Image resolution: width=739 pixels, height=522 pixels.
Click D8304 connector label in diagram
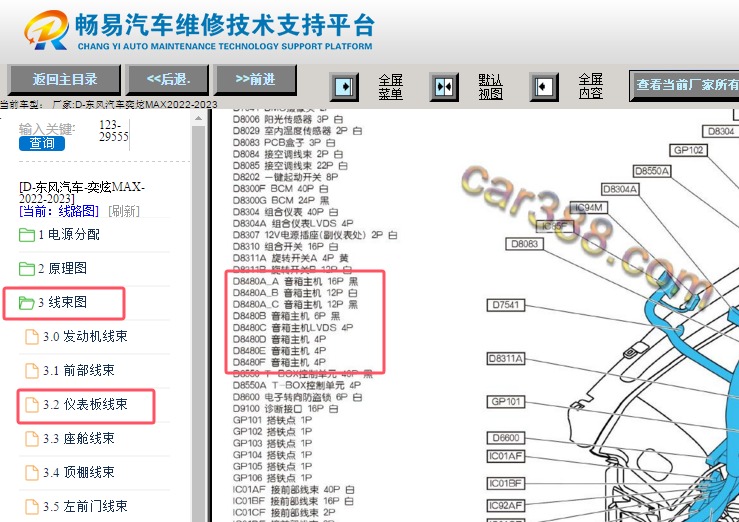(721, 131)
